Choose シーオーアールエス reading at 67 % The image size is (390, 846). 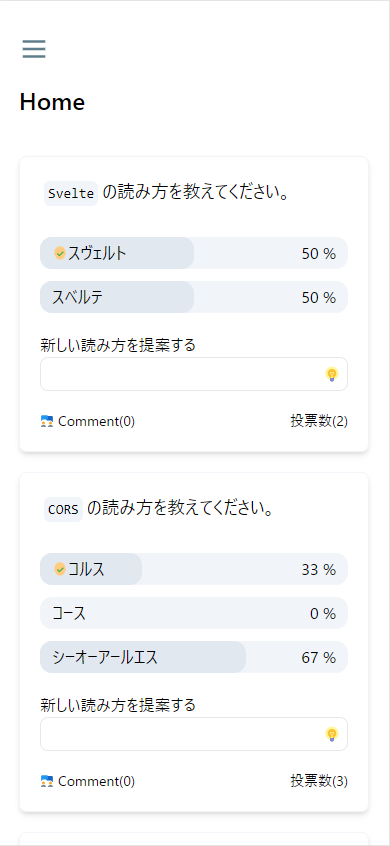[194, 658]
